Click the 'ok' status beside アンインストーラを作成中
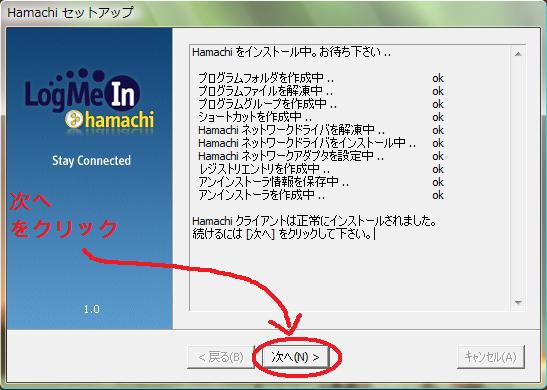547x390 pixels. (x=438, y=195)
